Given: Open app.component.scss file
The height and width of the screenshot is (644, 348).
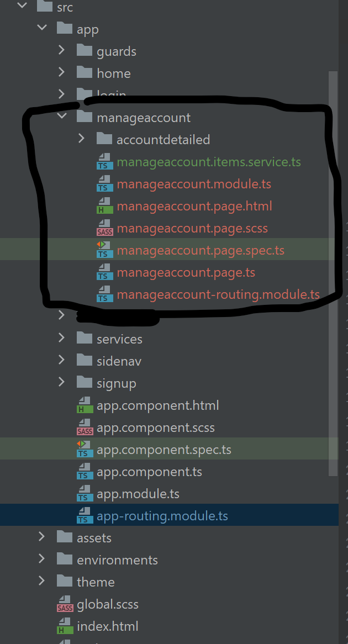Looking at the screenshot, I should click(x=156, y=427).
